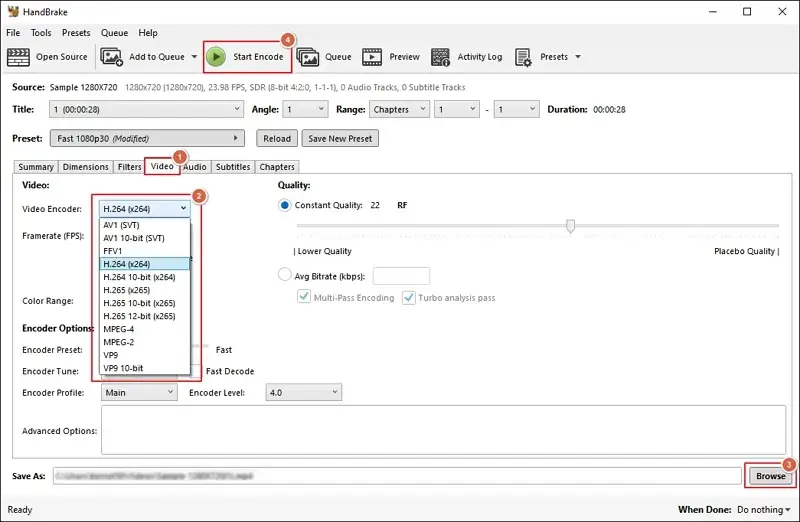Toggle the Turbo analysis pass checkbox
The width and height of the screenshot is (800, 522).
tap(409, 297)
